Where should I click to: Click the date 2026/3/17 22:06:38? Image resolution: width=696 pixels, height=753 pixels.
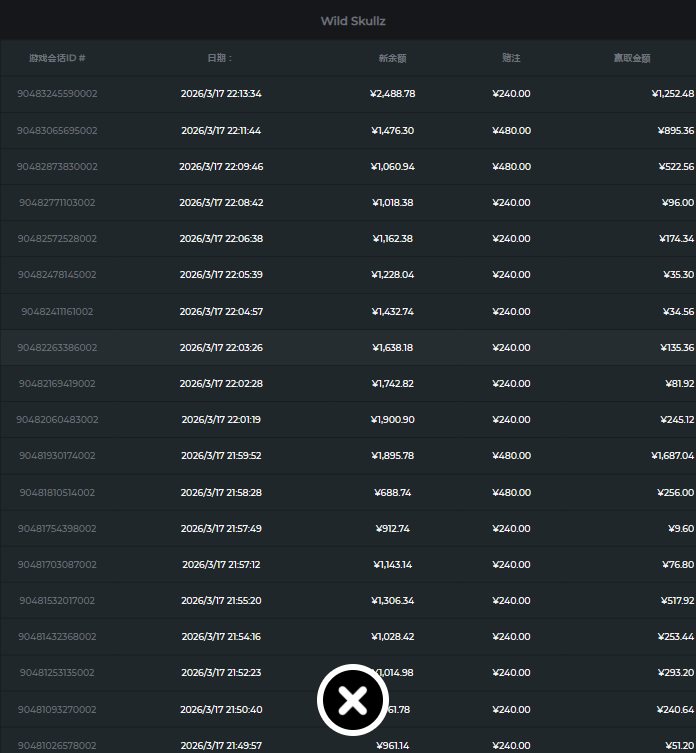click(x=221, y=239)
